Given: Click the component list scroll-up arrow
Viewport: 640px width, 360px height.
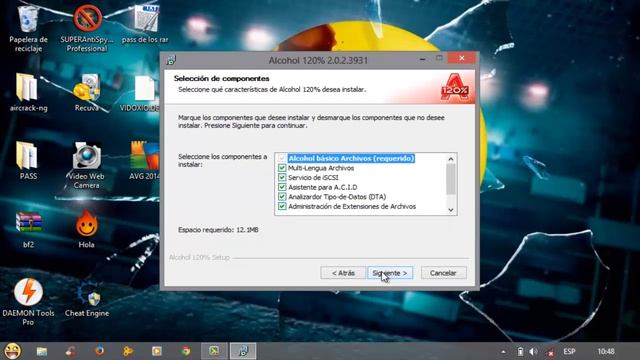Looking at the screenshot, I should click(x=451, y=159).
